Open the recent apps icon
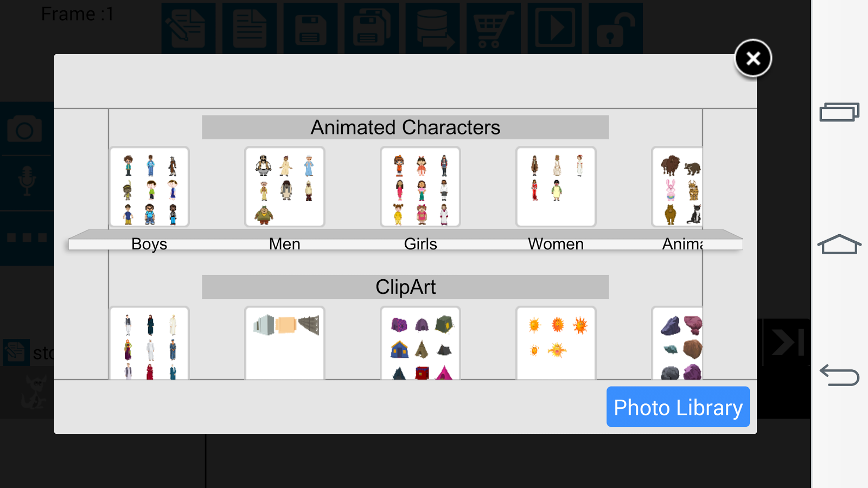 [x=839, y=112]
